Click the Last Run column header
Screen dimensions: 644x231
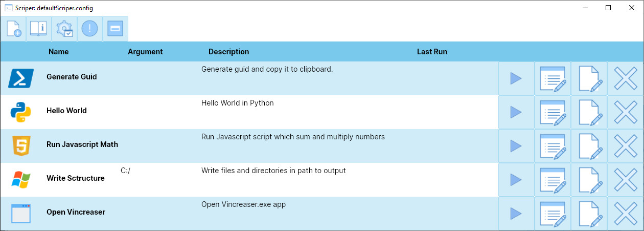(432, 52)
